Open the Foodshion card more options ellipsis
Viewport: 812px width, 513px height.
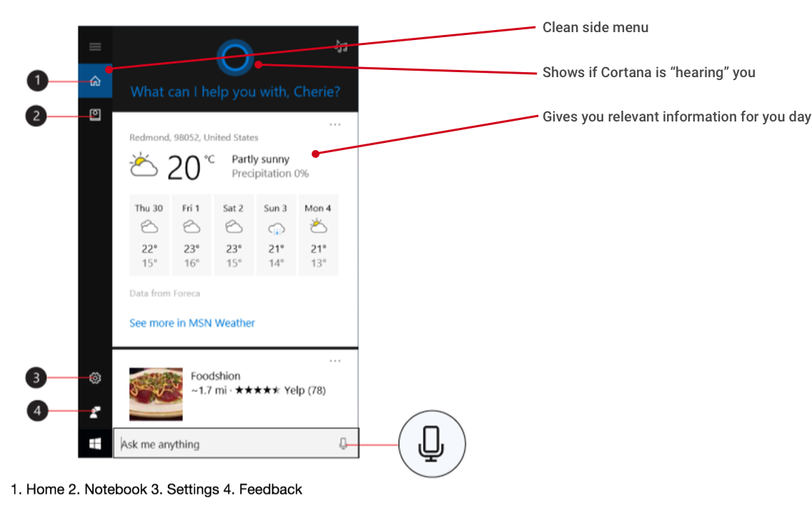coord(335,361)
